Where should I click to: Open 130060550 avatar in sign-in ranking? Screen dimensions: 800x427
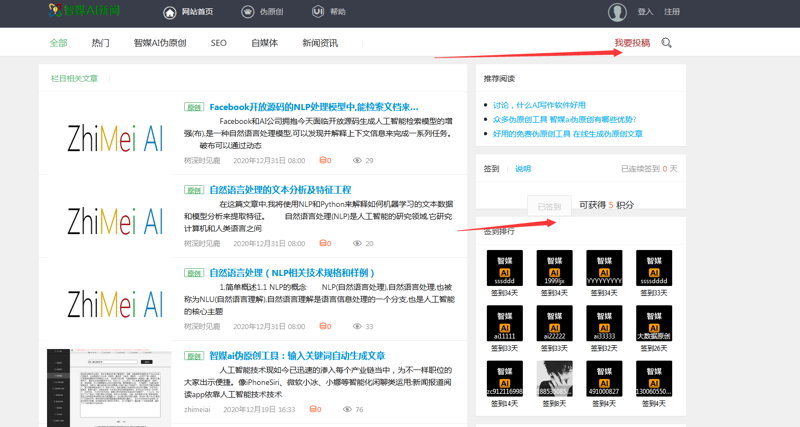(x=654, y=379)
